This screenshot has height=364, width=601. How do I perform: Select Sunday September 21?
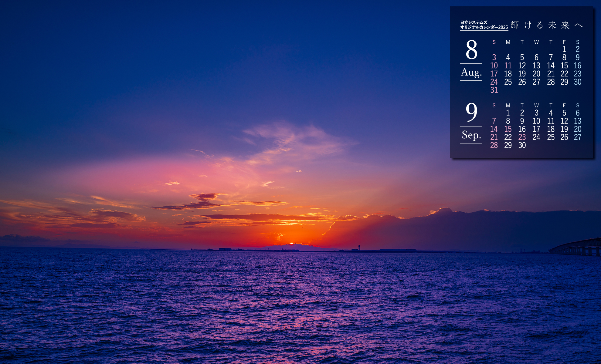point(494,137)
